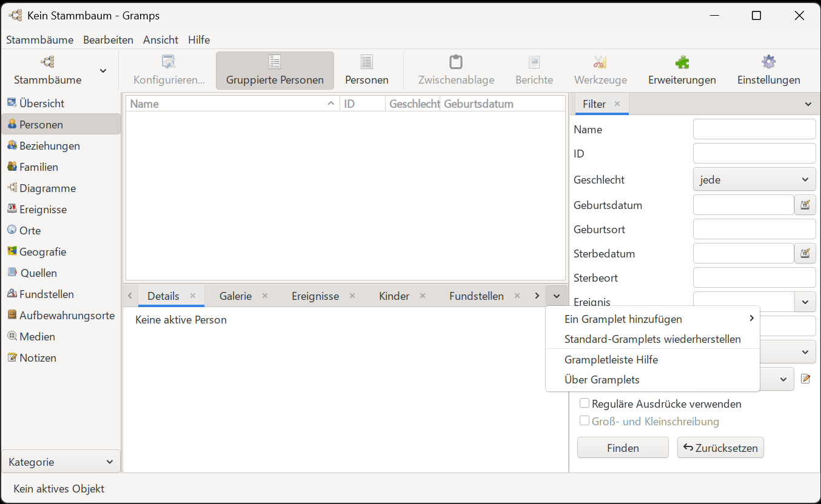Open Aufbewahrungsorte category
The width and height of the screenshot is (821, 504).
[61, 315]
